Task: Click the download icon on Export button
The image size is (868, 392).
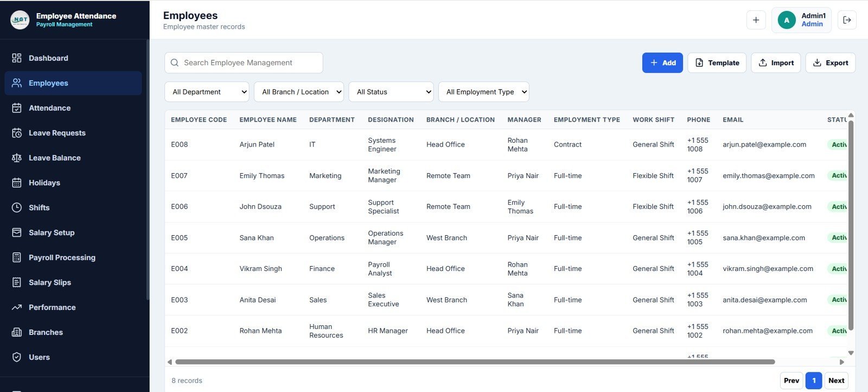Action: coord(817,63)
